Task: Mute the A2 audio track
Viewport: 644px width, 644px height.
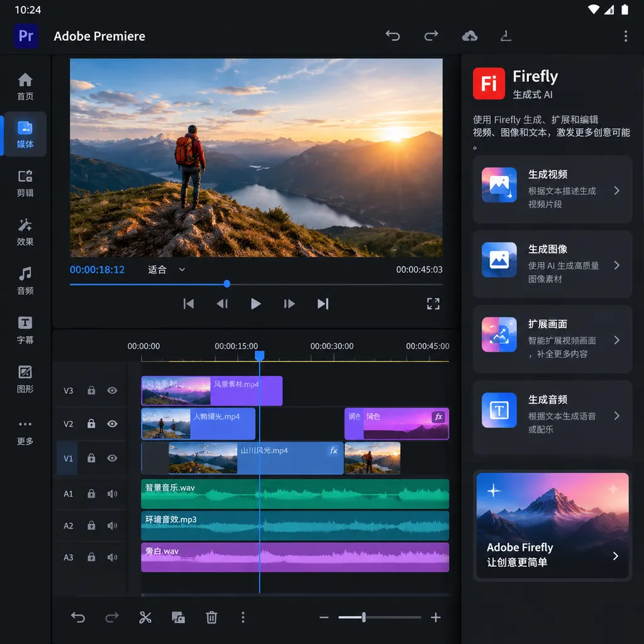Action: pyautogui.click(x=112, y=525)
